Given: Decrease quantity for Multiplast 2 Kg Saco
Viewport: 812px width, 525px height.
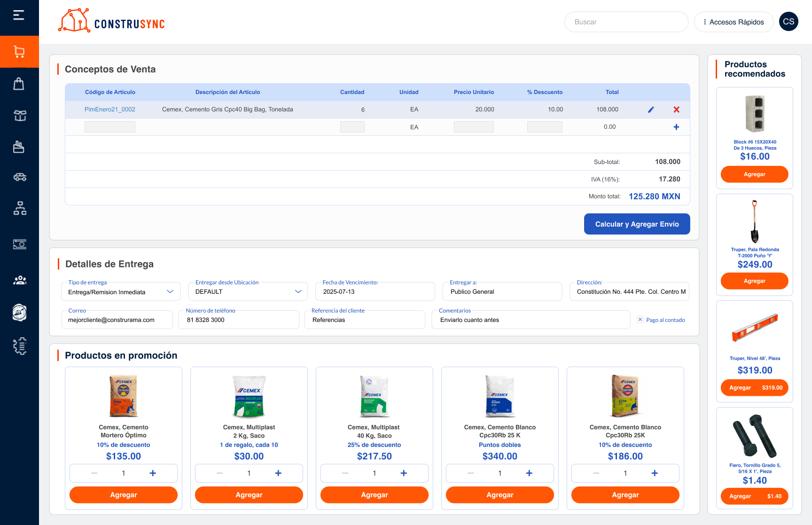Looking at the screenshot, I should pyautogui.click(x=220, y=473).
